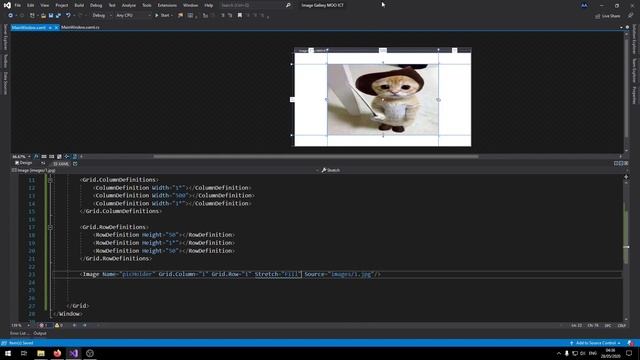The image size is (640, 360).
Task: Click the search magnifier icon in title bar
Action: (288, 5)
